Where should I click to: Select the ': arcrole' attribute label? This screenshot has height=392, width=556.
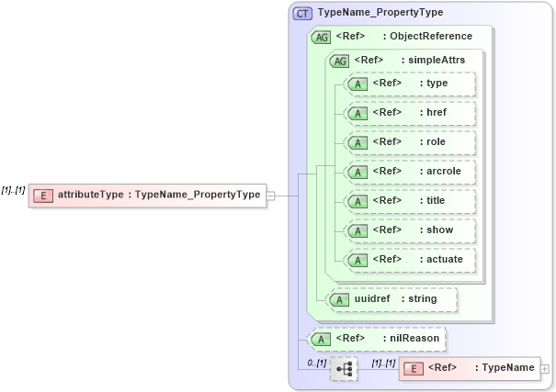440,171
